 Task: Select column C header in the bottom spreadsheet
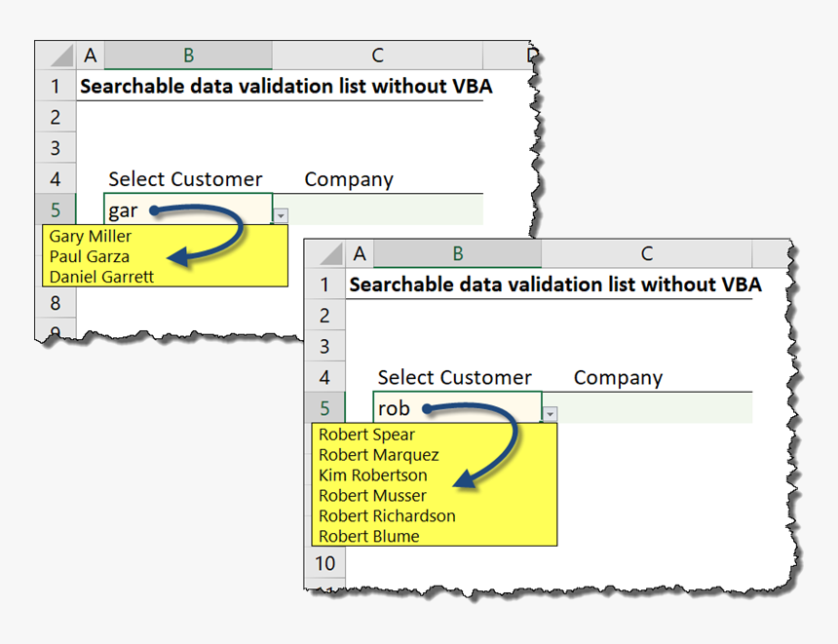point(646,253)
